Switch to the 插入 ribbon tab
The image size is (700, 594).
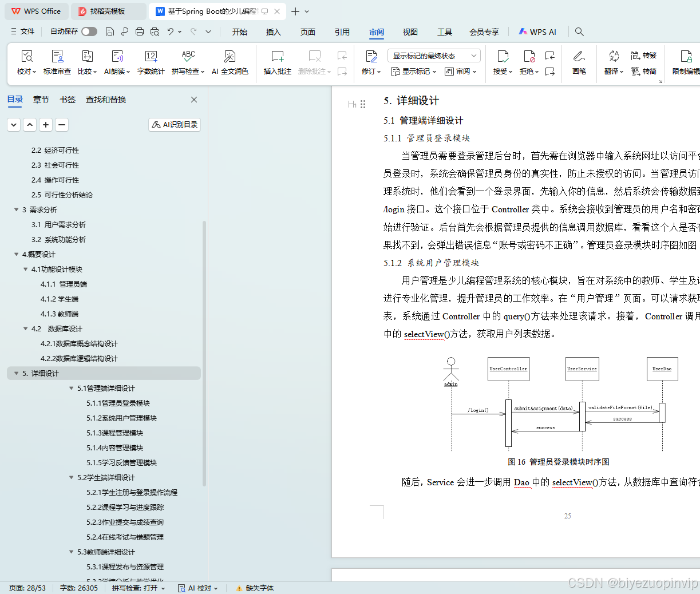(273, 32)
